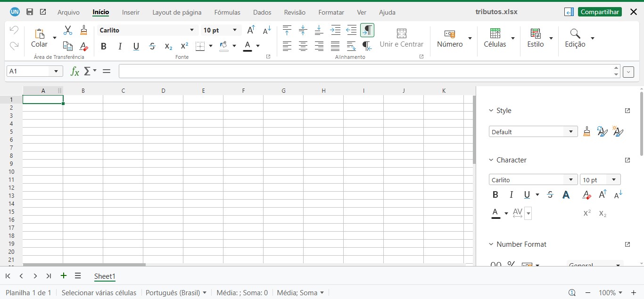Collapse the Character panel section
The image size is (644, 299).
click(490, 160)
